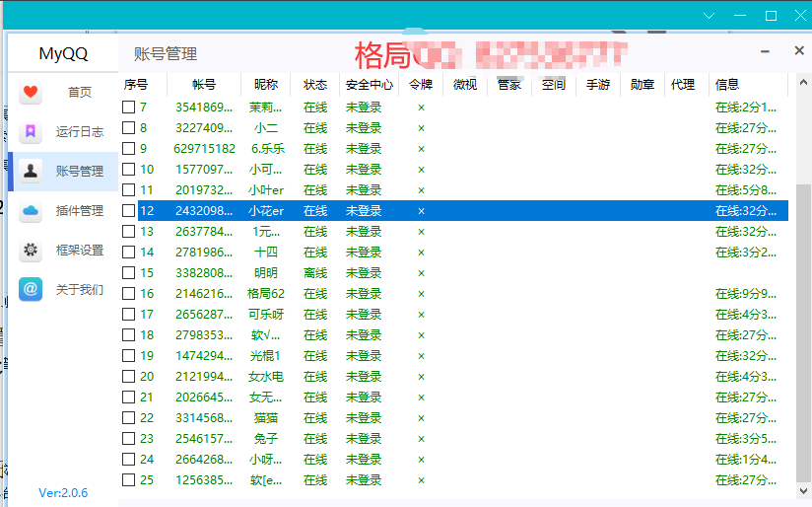This screenshot has width=812, height=507.
Task: Close the 账号管理 inner panel
Action: [x=799, y=50]
